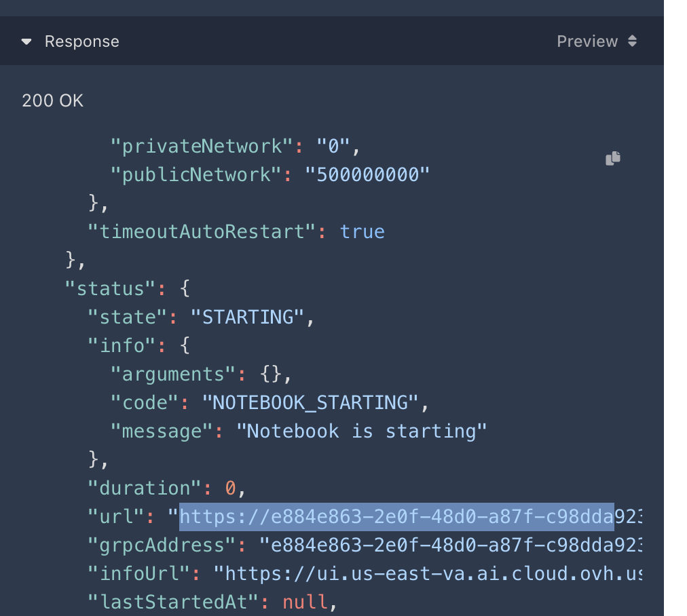The width and height of the screenshot is (687, 616).
Task: Click the "privateNetwork" key
Action: pyautogui.click(x=201, y=147)
